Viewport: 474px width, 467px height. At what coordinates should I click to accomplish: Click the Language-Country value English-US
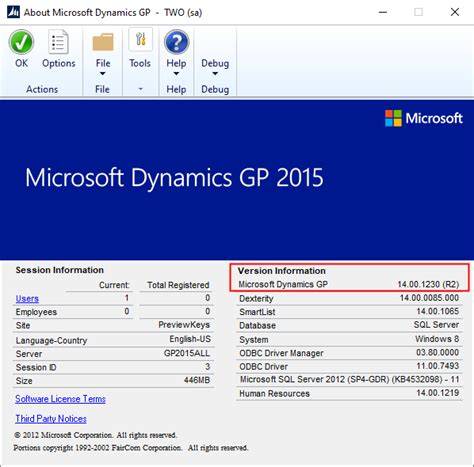190,339
